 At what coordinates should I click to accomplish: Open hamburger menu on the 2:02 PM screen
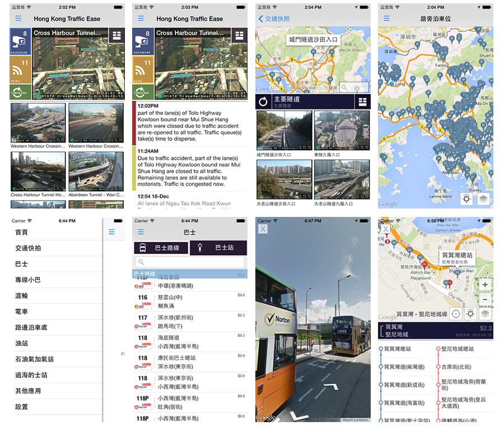(x=18, y=18)
